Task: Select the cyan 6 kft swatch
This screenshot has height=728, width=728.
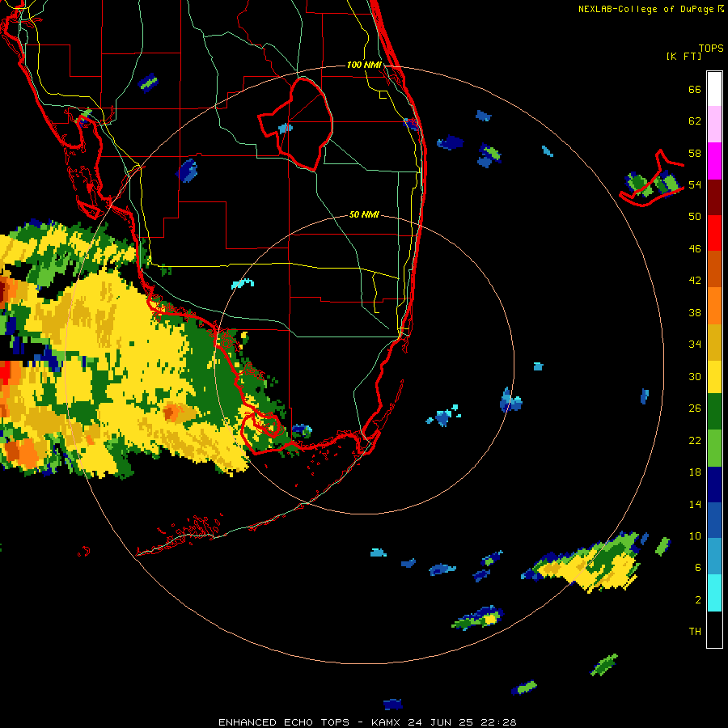Action: 714,593
